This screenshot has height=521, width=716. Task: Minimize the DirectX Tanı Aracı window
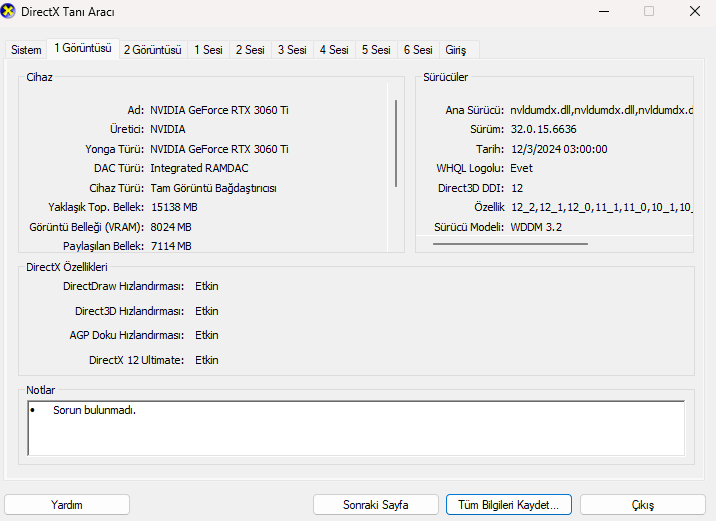[604, 11]
